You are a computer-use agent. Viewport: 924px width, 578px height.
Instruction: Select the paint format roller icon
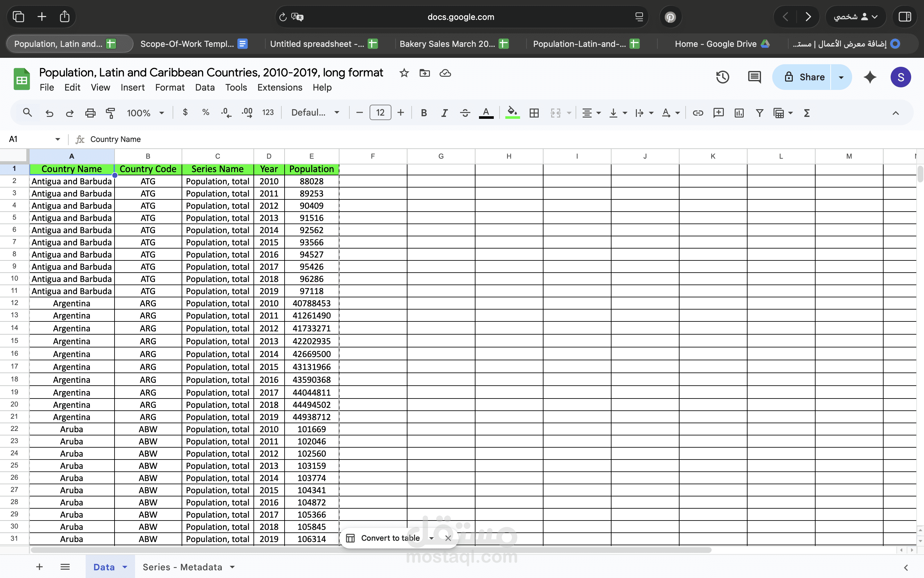(110, 113)
